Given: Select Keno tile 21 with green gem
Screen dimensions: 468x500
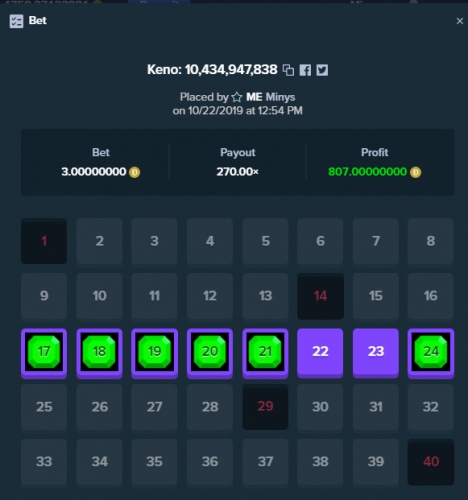Looking at the screenshot, I should pyautogui.click(x=265, y=353).
